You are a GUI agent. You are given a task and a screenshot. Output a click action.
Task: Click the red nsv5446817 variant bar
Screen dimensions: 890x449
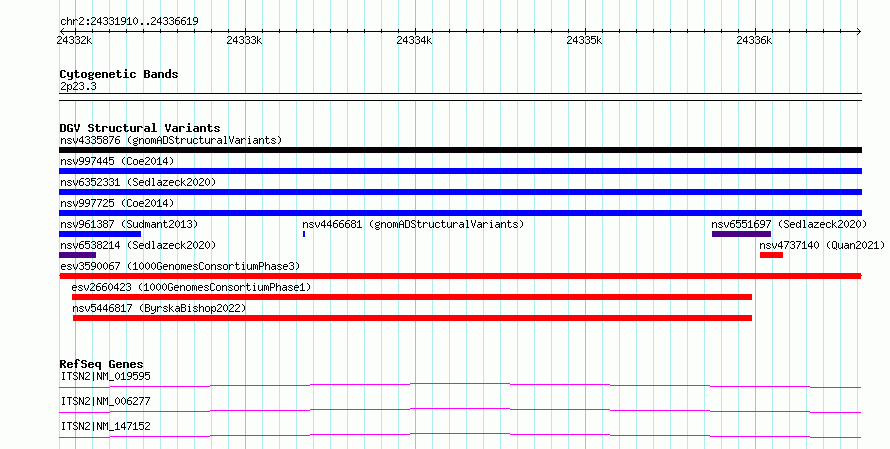(x=412, y=318)
